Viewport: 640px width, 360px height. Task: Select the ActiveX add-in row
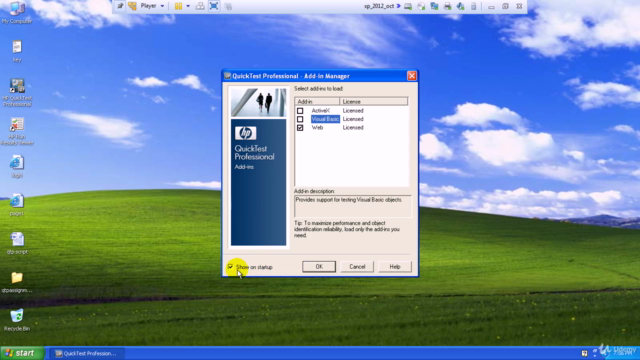[351, 111]
